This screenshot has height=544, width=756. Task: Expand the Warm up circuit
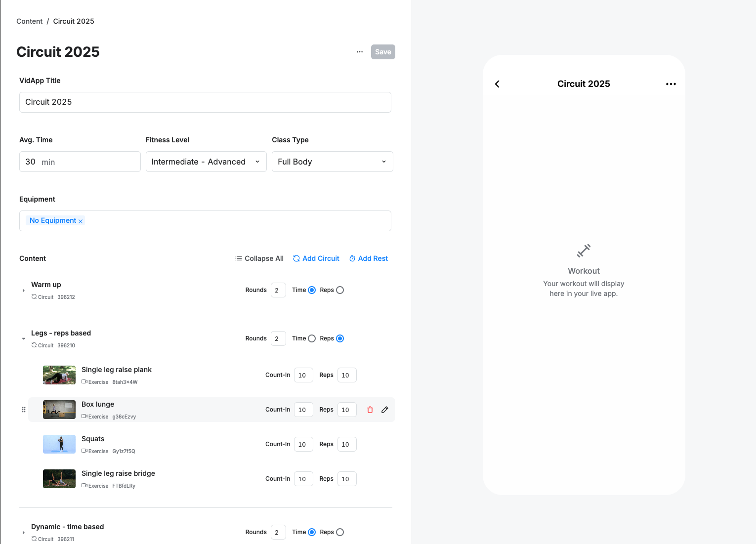pos(23,291)
